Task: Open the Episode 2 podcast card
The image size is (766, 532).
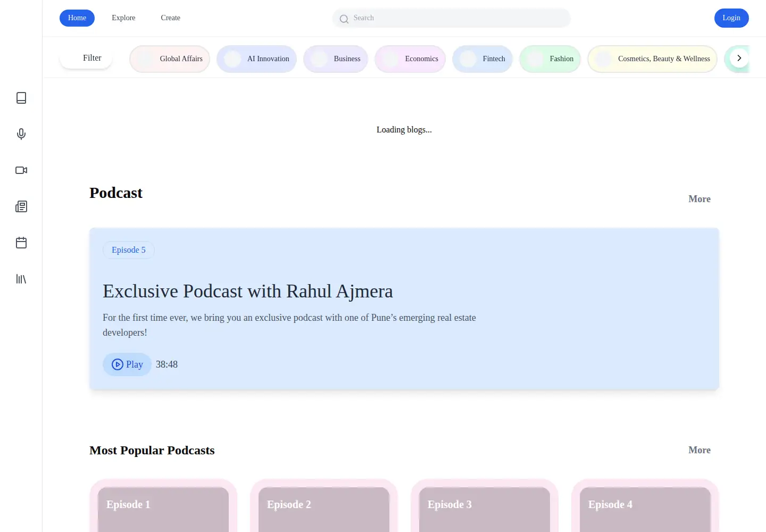Action: pyautogui.click(x=324, y=505)
